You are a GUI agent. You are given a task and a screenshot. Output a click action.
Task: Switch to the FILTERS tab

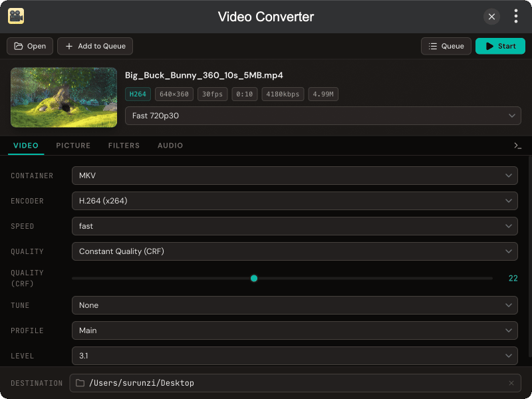point(124,146)
